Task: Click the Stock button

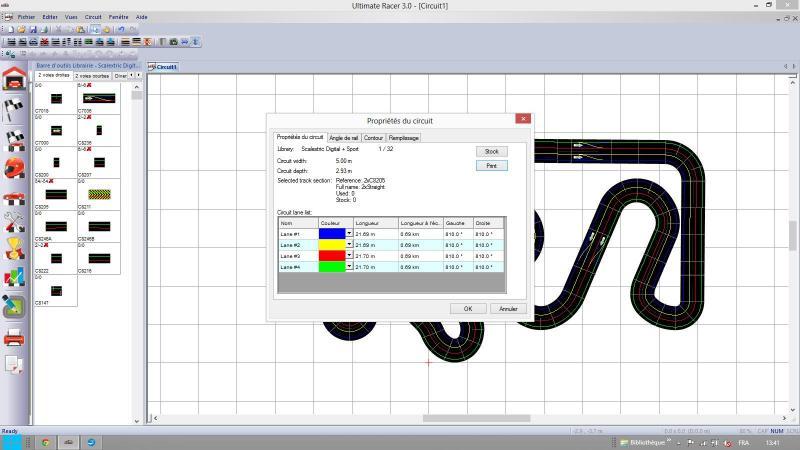Action: [x=491, y=151]
